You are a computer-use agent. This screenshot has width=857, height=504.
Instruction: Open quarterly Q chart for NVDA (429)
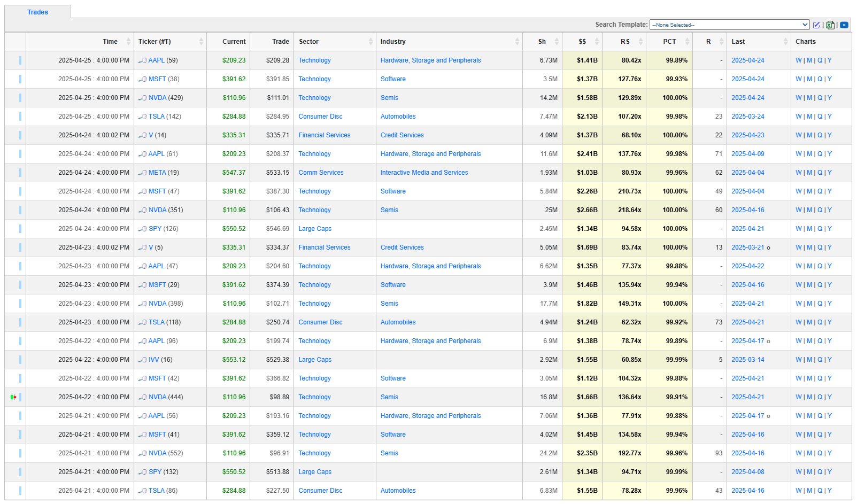(x=820, y=98)
